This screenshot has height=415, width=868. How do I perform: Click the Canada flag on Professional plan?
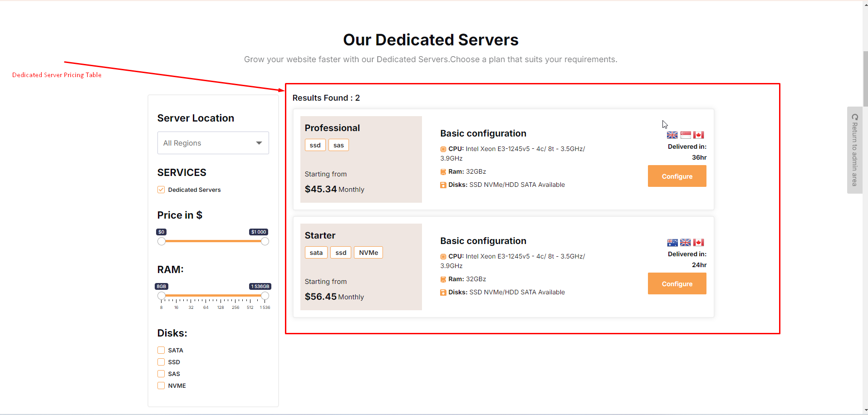pos(699,135)
